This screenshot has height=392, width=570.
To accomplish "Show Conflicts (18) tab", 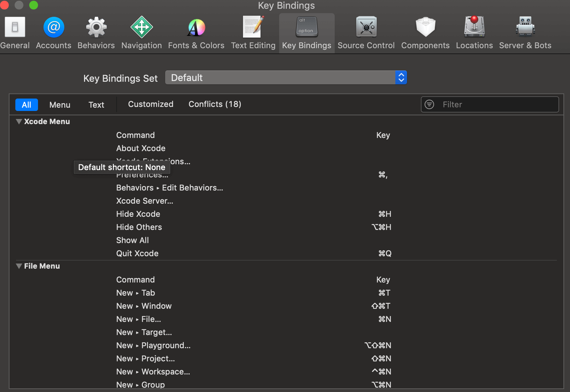I will coord(215,104).
